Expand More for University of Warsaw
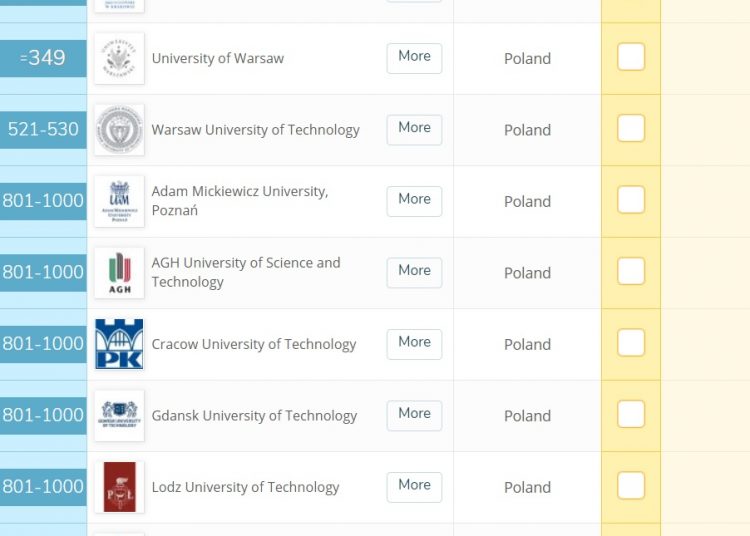 coord(414,57)
